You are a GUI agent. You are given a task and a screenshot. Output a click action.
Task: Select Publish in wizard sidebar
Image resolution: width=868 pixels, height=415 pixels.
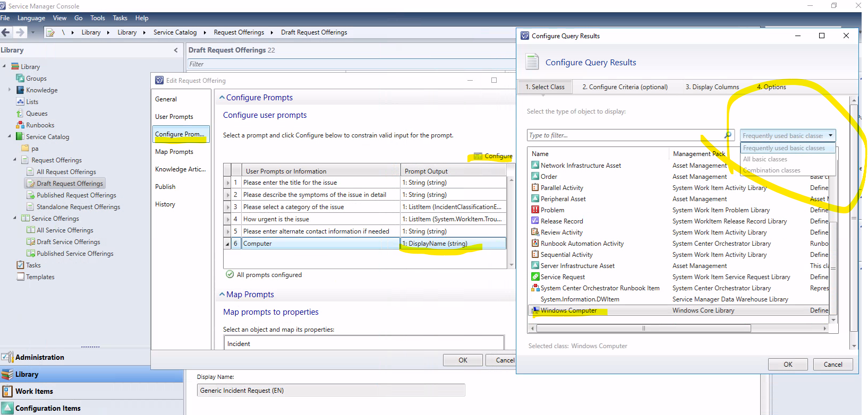click(x=165, y=186)
